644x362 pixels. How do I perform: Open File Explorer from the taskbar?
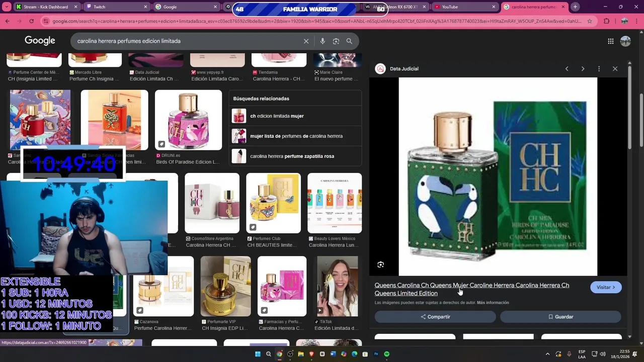(x=301, y=354)
